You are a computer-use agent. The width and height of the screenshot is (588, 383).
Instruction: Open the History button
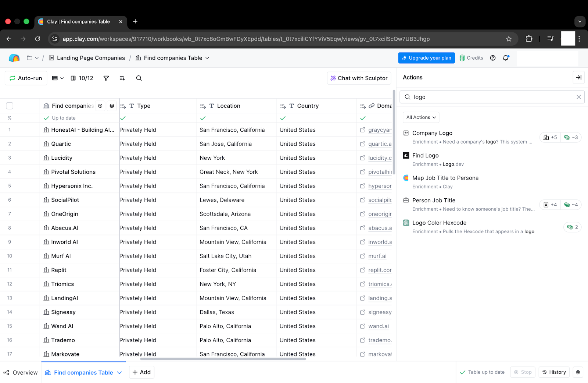(x=554, y=372)
